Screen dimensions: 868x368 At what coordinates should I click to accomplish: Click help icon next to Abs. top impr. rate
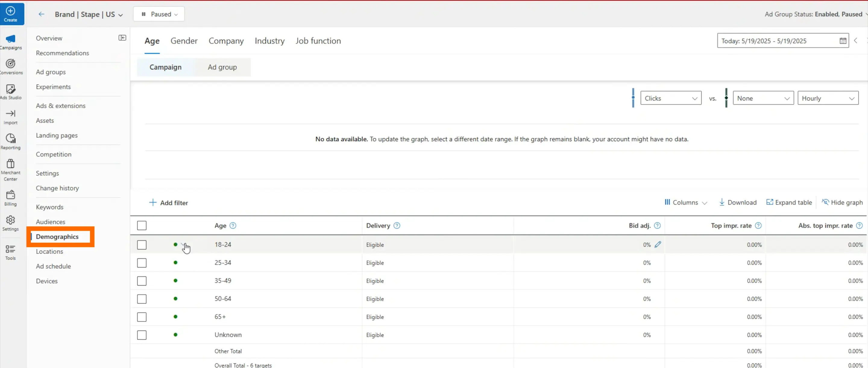(x=859, y=226)
